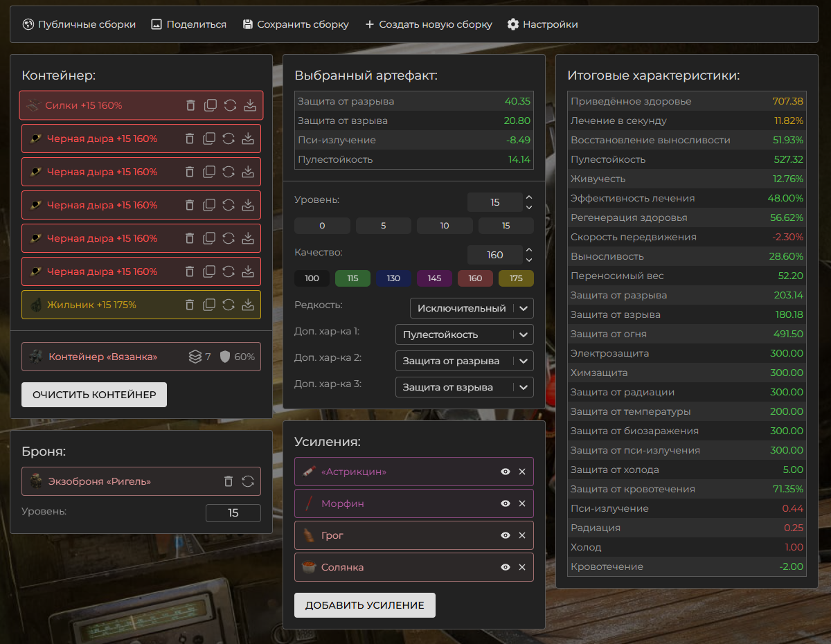831x644 pixels.
Task: Click ДОБАВИТЬ УСИЛЕНИЕ button
Action: pos(364,605)
